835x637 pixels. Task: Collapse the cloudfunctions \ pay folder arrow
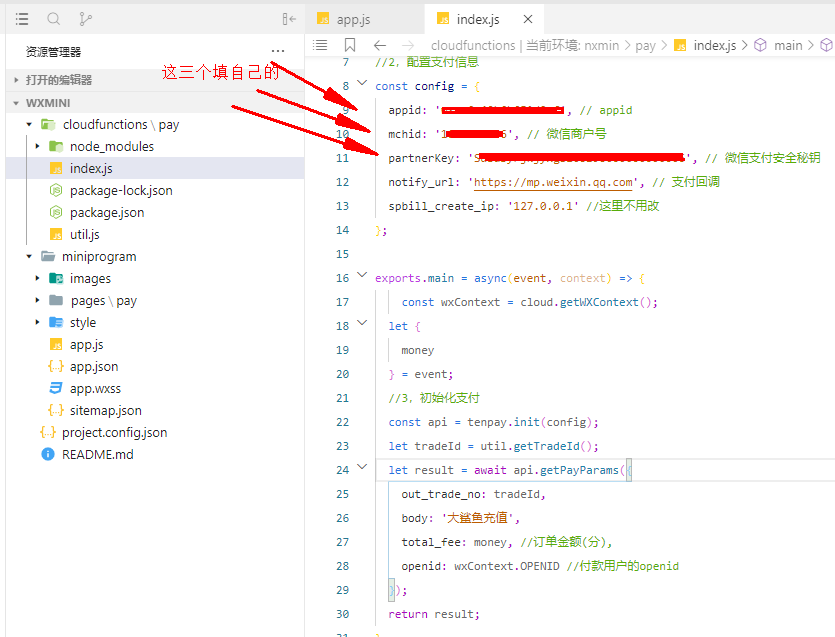coord(29,125)
